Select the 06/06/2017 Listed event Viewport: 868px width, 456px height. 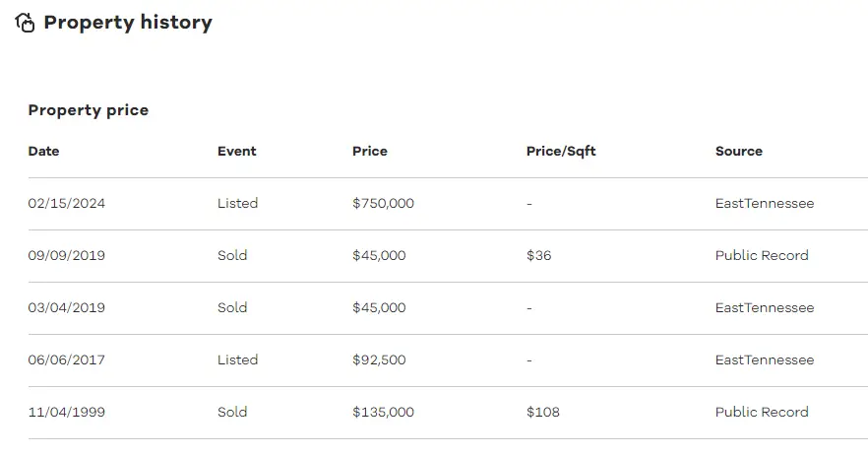[237, 359]
